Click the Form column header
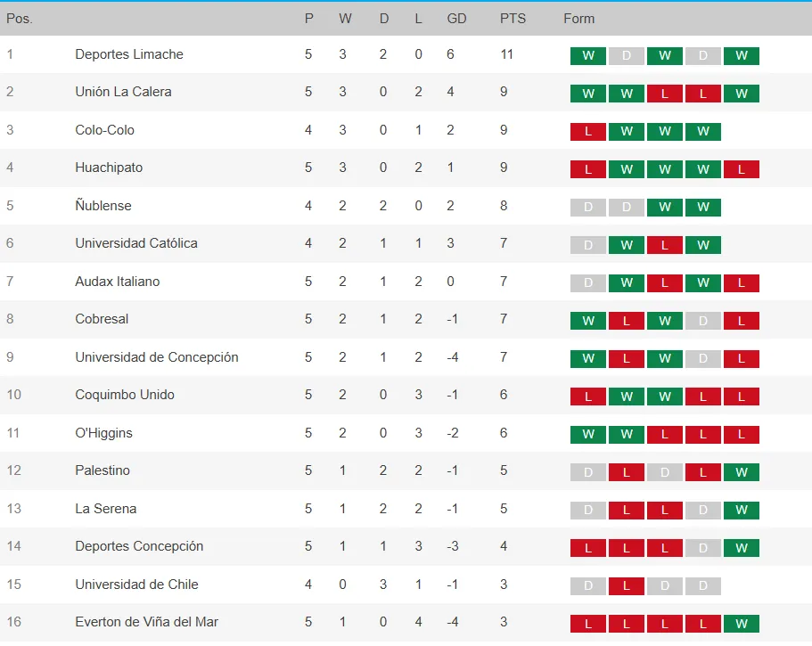Viewport: 812px width, 646px height. (x=579, y=19)
